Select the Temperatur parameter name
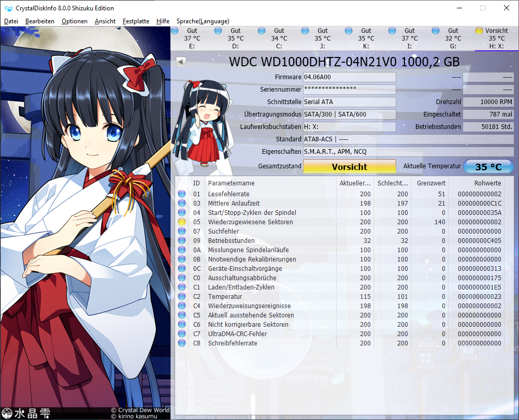 click(225, 297)
